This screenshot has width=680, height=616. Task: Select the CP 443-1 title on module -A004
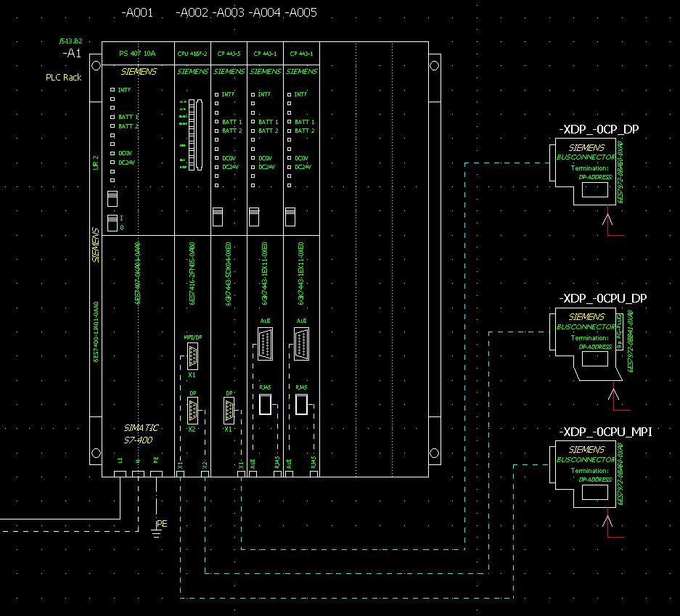(x=266, y=54)
